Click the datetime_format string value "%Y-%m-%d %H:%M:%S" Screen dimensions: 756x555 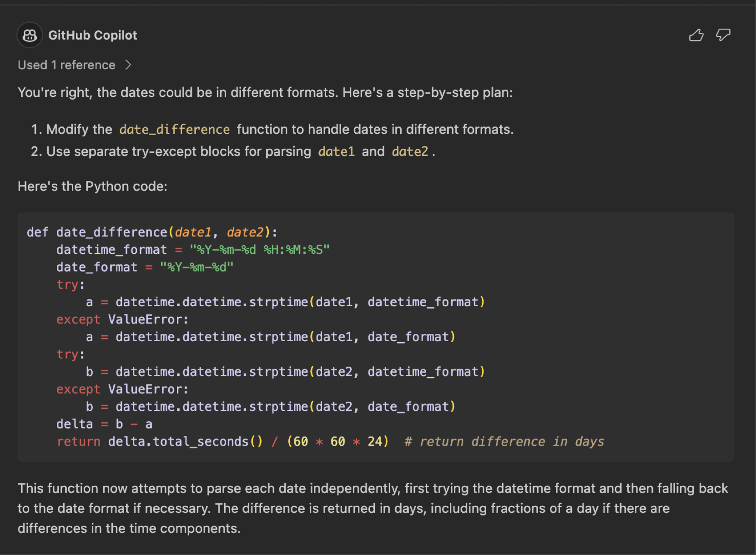click(x=259, y=250)
